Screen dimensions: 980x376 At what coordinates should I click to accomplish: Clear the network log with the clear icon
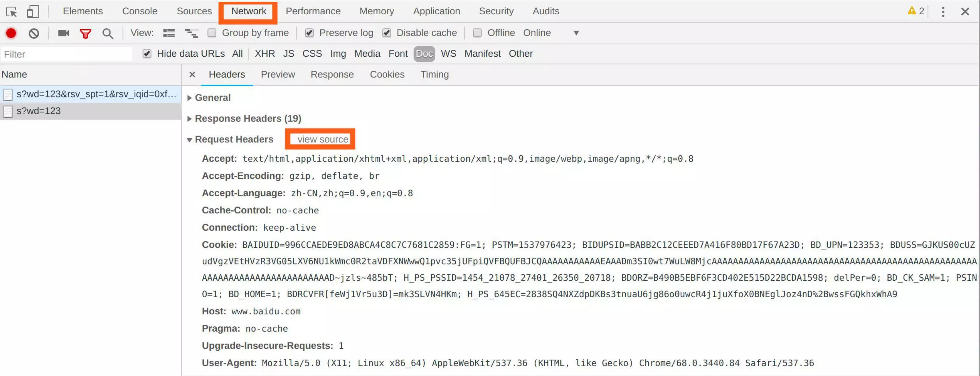[x=34, y=34]
